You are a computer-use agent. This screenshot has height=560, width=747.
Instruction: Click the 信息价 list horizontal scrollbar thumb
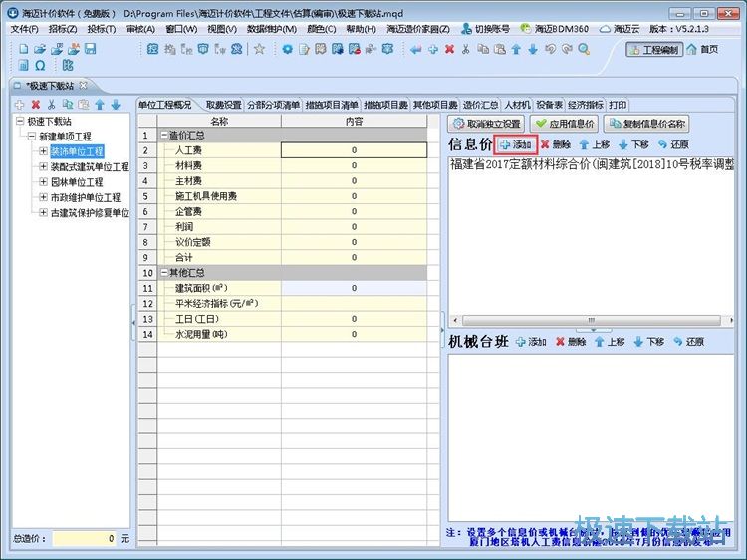[592, 320]
